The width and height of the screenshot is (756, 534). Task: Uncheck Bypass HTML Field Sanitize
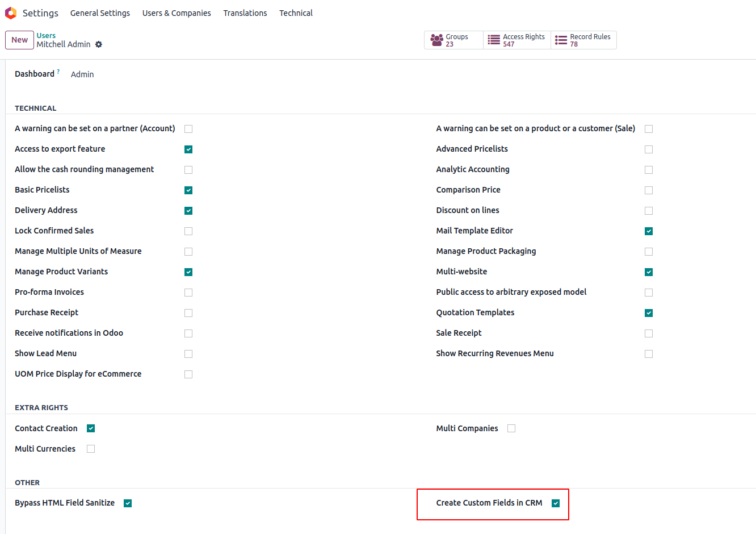(128, 503)
